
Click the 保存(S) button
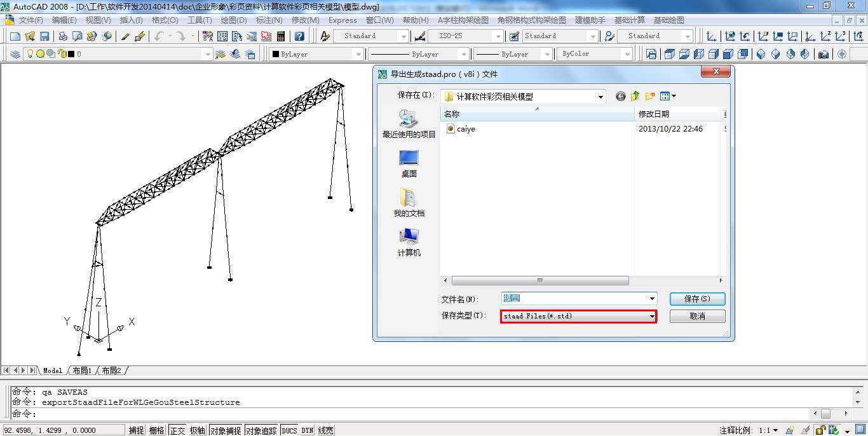tap(696, 299)
